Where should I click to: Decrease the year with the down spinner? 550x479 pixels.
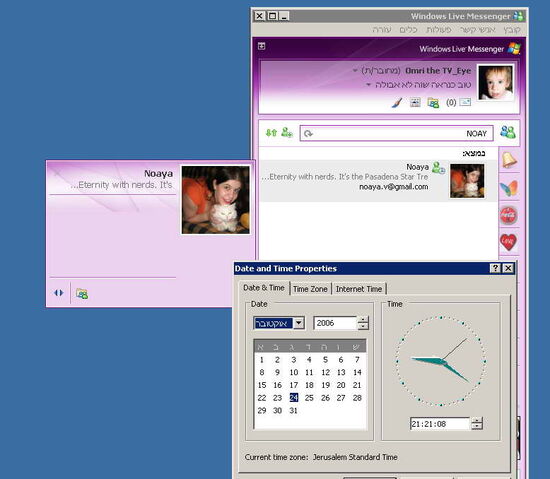[363, 326]
